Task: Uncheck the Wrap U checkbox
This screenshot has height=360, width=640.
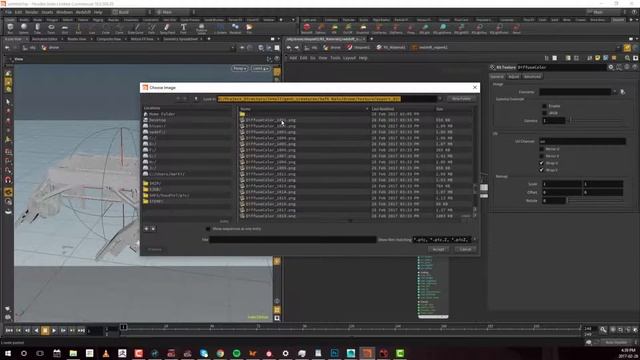Action: (x=542, y=163)
